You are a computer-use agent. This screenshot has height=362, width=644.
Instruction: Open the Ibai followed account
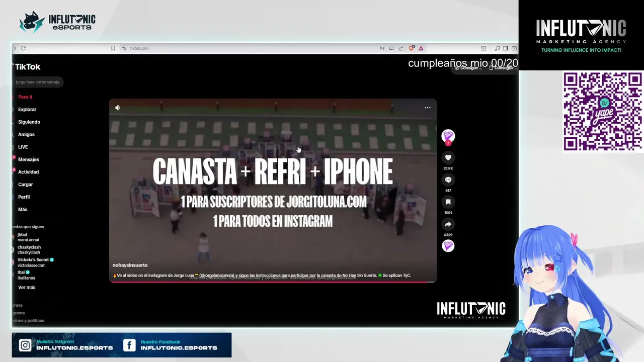(x=26, y=275)
